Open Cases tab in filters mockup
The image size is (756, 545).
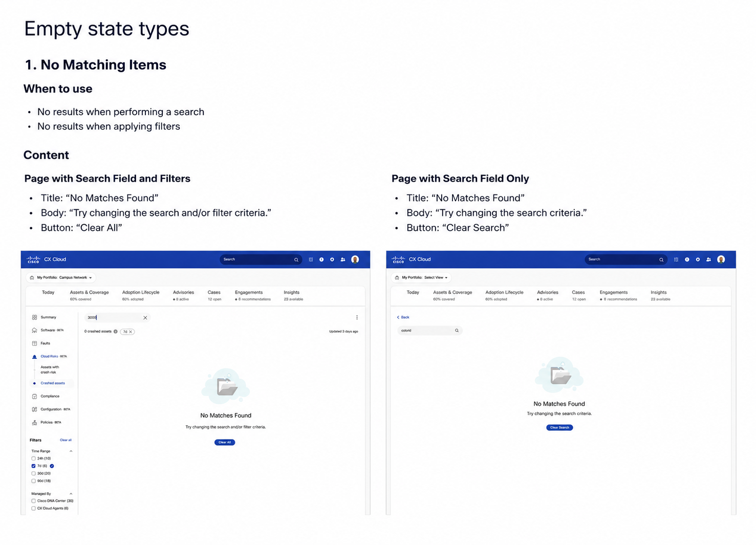click(x=214, y=295)
